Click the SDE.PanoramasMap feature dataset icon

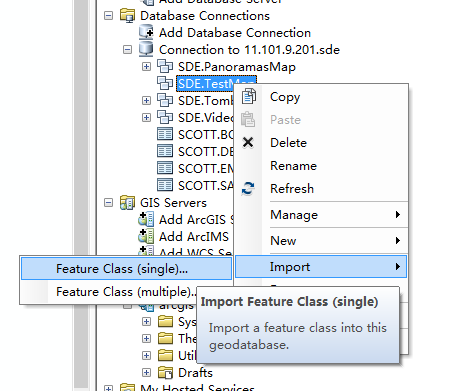[165, 66]
